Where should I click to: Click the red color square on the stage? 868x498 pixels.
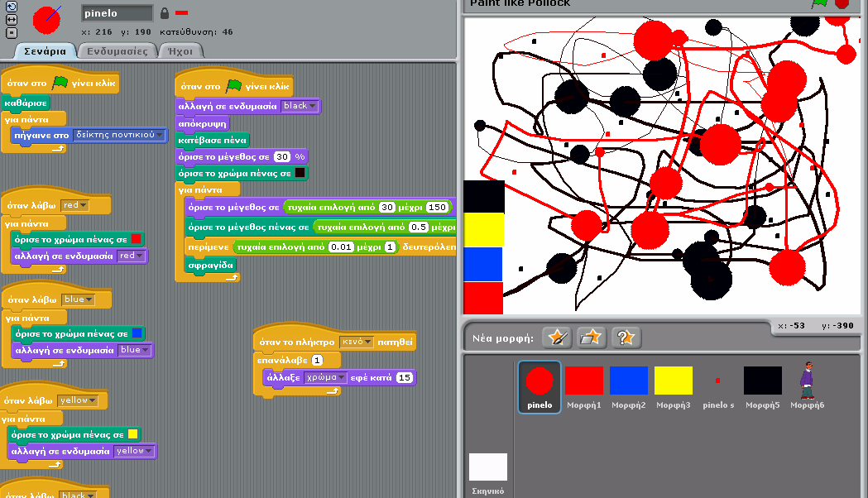click(x=482, y=298)
